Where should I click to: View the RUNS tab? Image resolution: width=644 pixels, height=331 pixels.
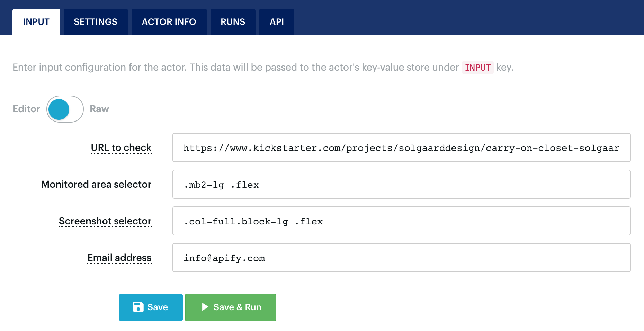click(233, 22)
